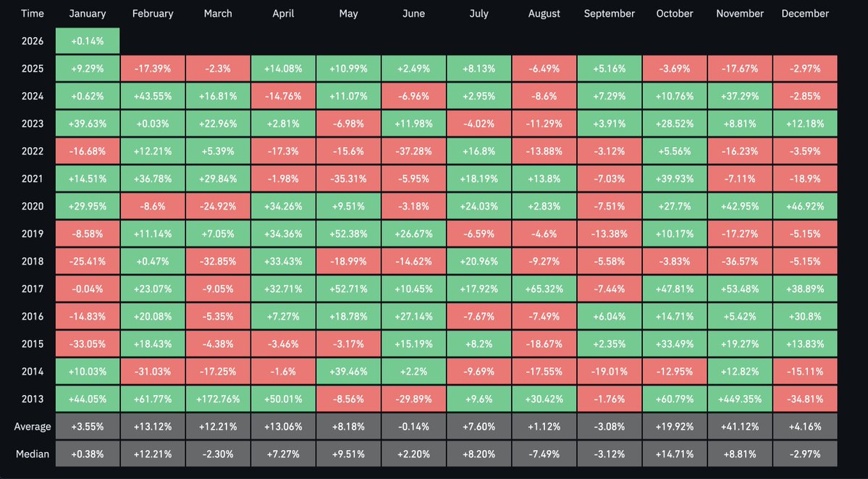Image resolution: width=868 pixels, height=479 pixels.
Task: Click the +43.55% February 2024 cell
Action: [153, 96]
